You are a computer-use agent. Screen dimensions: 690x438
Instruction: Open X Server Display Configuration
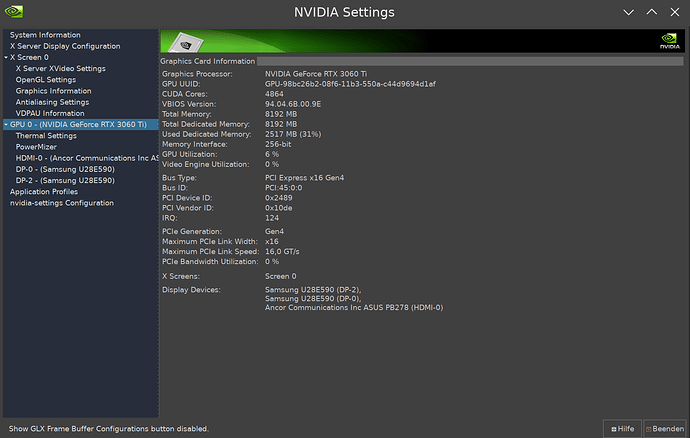click(65, 46)
